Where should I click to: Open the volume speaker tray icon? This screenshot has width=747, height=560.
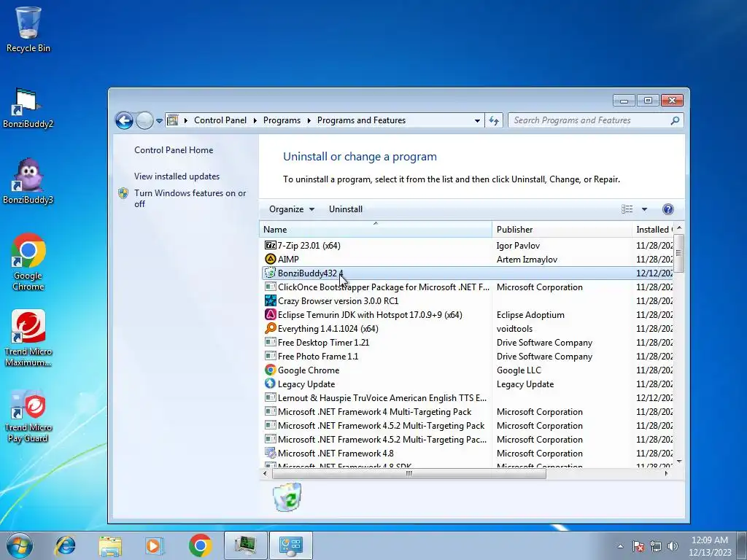pos(673,546)
